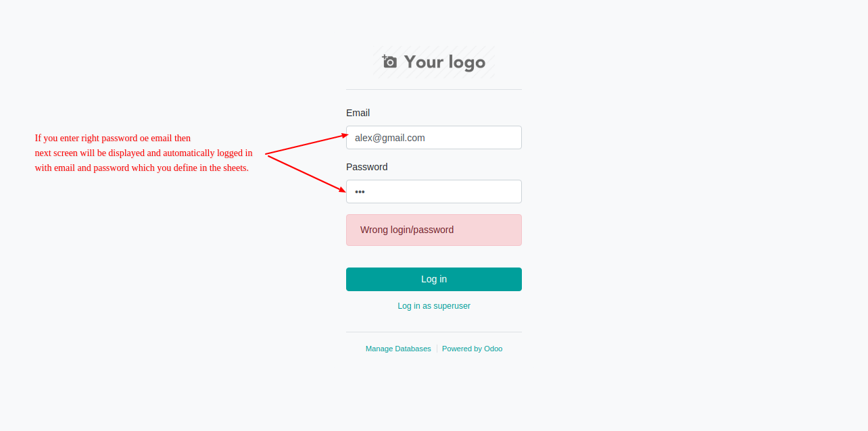Open the "Log in as superuser" link
Screen dimensions: 868x431
(434, 306)
